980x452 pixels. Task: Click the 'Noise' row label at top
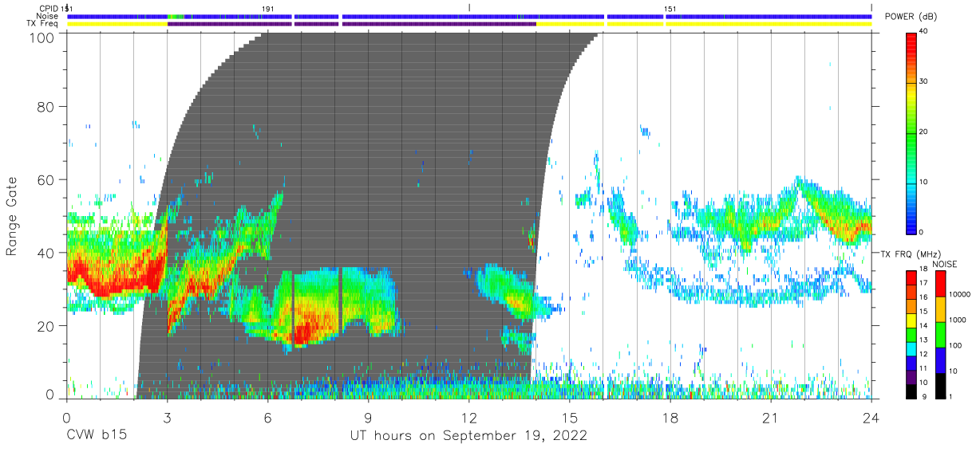49,16
